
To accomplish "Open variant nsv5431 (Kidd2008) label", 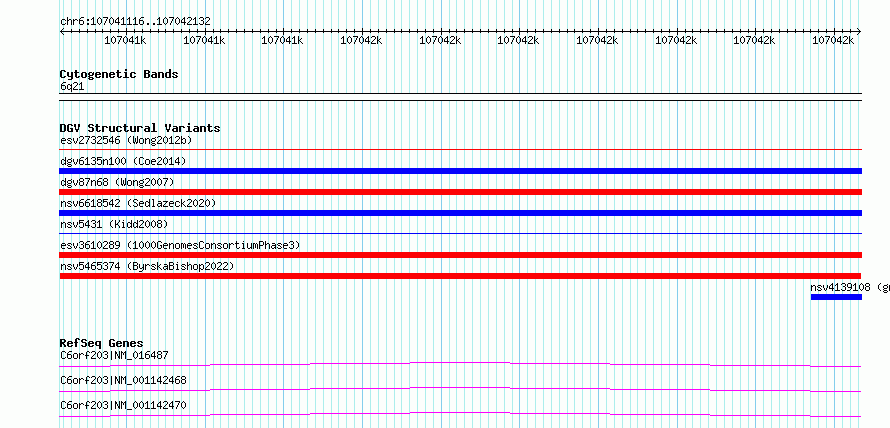I will [114, 224].
